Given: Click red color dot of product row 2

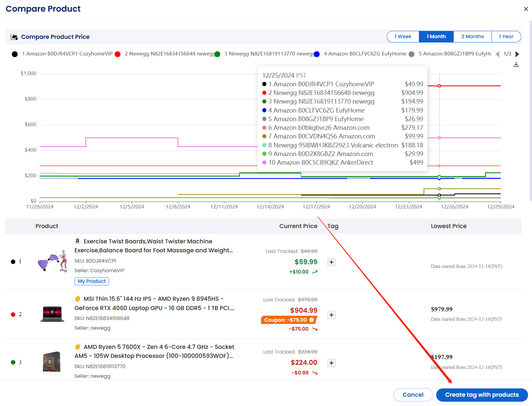Looking at the screenshot, I should [13, 314].
